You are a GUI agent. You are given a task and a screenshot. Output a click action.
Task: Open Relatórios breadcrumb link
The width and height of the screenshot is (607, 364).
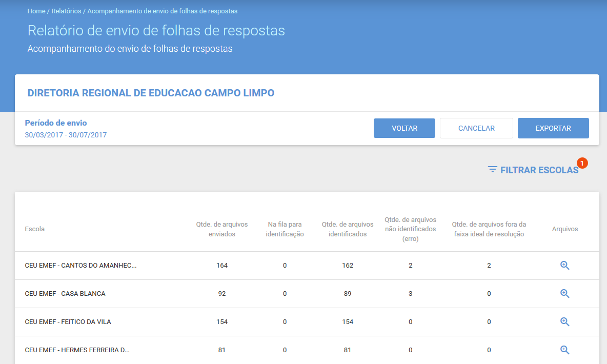click(x=66, y=11)
